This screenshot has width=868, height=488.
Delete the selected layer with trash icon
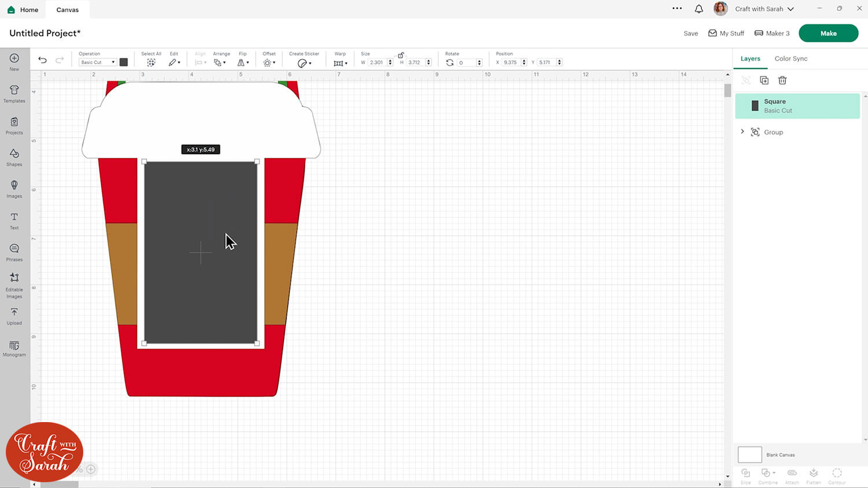click(x=782, y=80)
